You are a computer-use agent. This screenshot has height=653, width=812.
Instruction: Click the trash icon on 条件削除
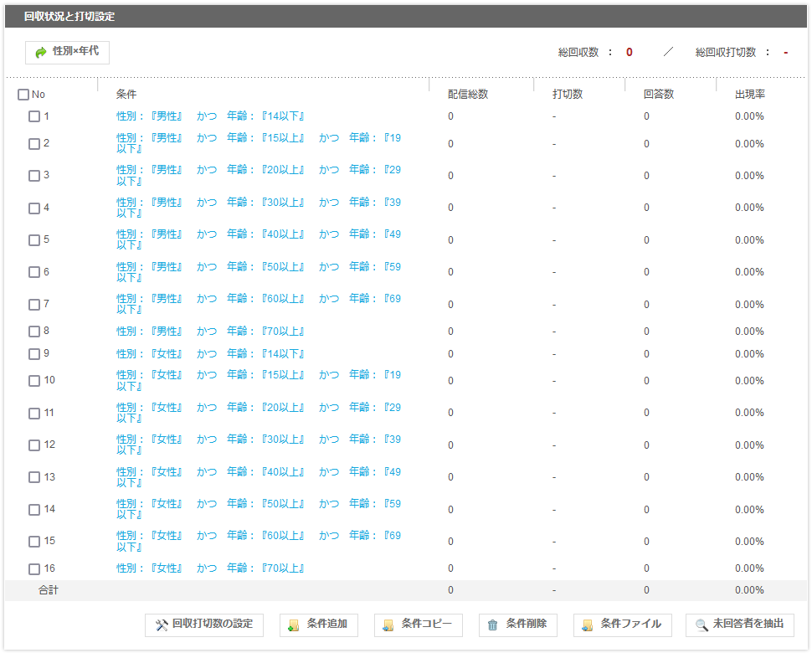click(493, 625)
